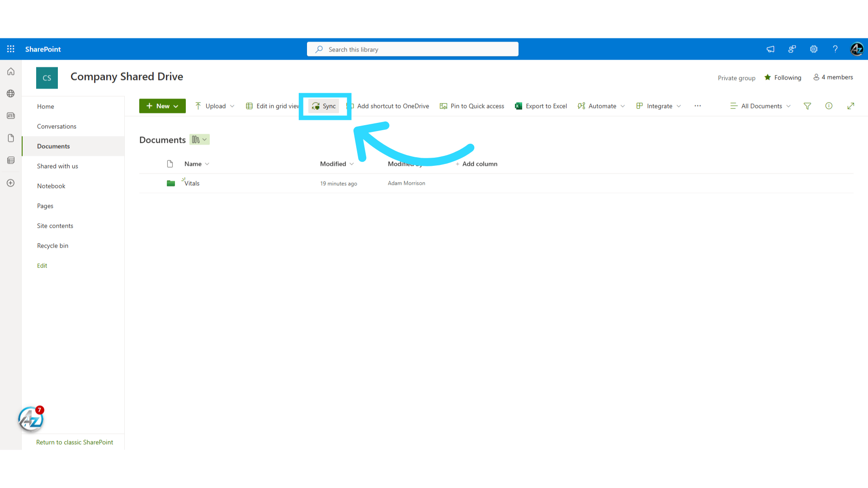Open My news icon in app bar

tap(11, 116)
